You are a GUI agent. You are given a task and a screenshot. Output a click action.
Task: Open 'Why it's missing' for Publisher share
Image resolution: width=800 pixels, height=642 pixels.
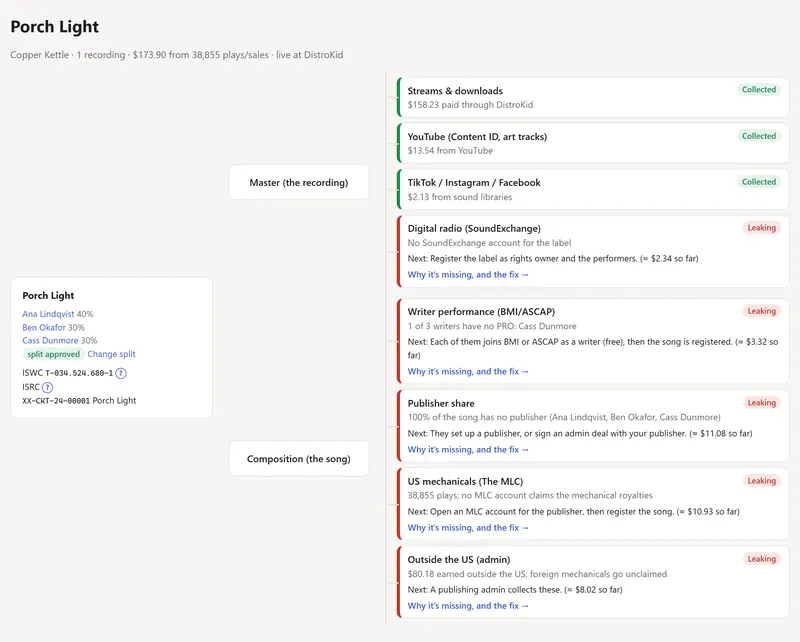(468, 450)
